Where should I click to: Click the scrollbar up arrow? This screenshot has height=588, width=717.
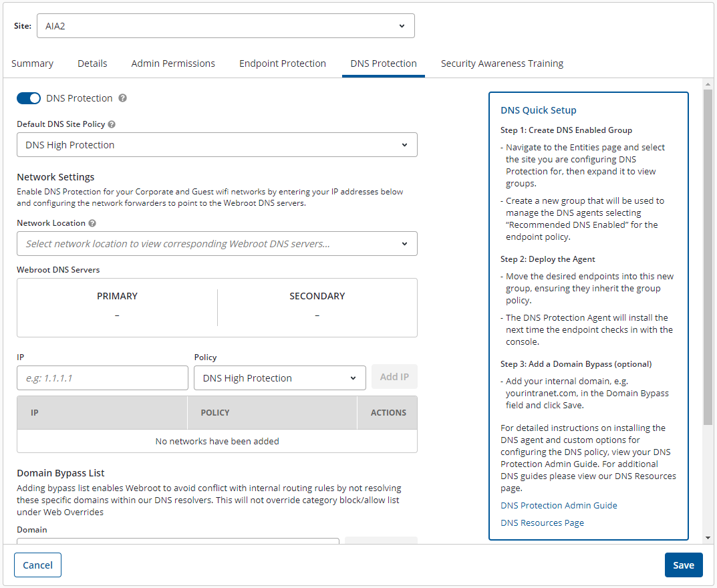tap(708, 84)
